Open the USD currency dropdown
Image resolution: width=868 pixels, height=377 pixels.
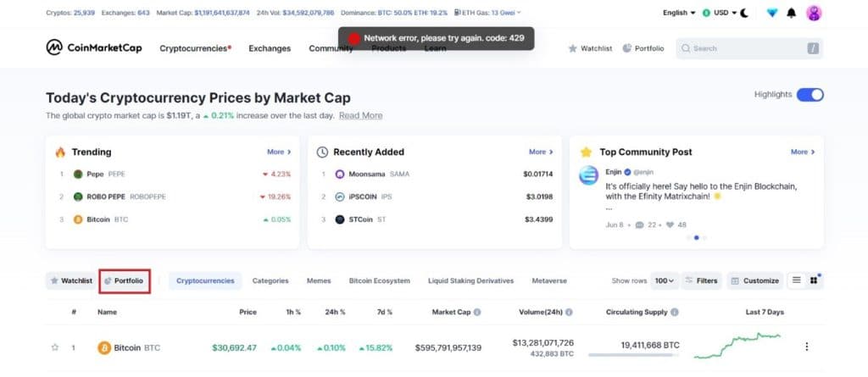pos(720,13)
